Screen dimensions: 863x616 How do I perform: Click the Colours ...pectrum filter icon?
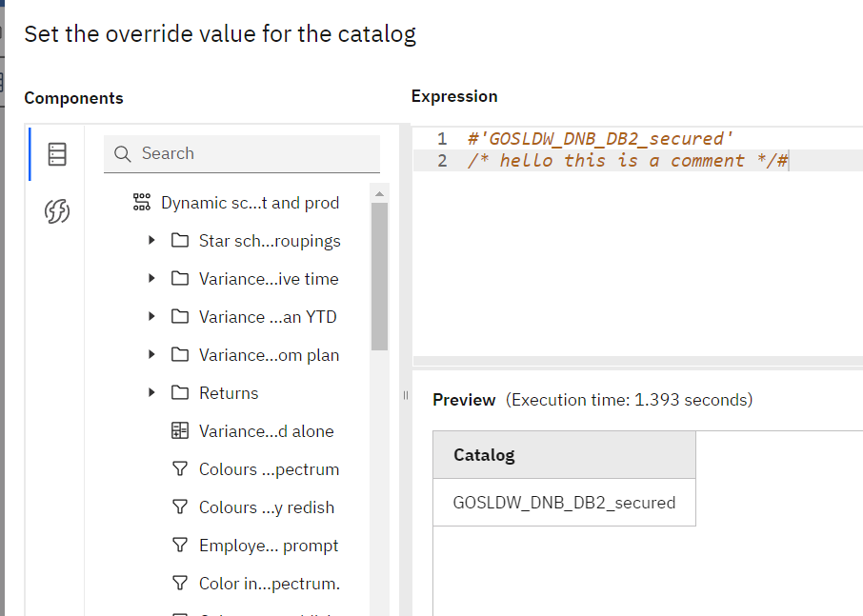tap(180, 469)
